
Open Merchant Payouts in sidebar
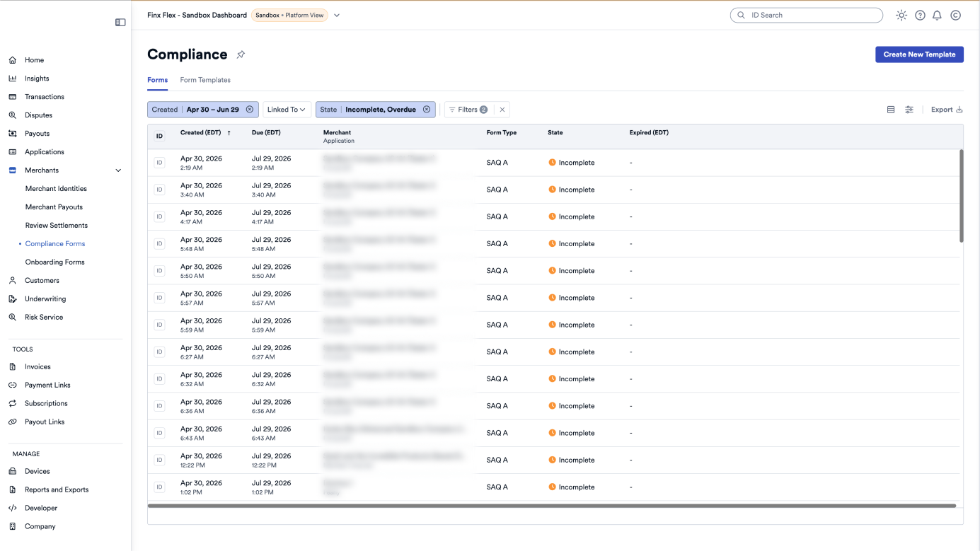[x=54, y=207]
